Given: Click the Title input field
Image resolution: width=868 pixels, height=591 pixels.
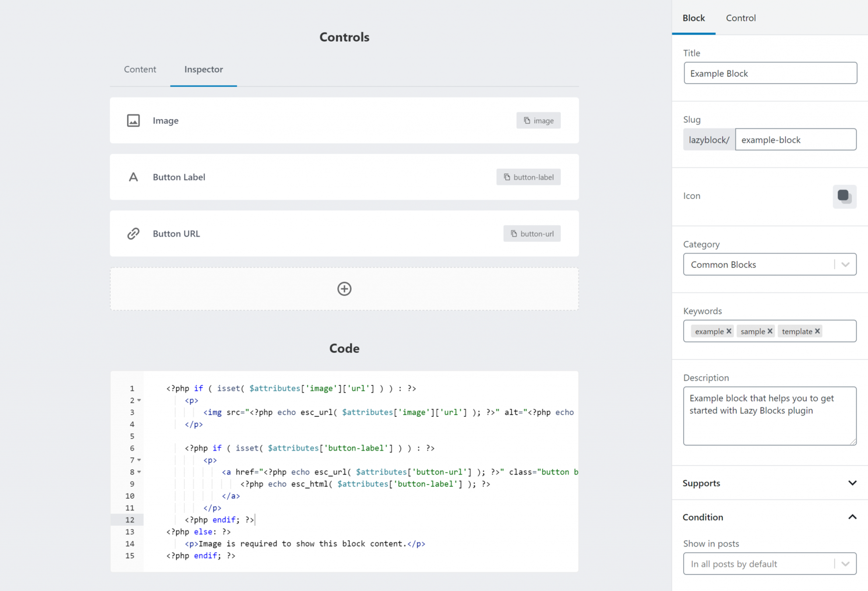Looking at the screenshot, I should pyautogui.click(x=770, y=73).
